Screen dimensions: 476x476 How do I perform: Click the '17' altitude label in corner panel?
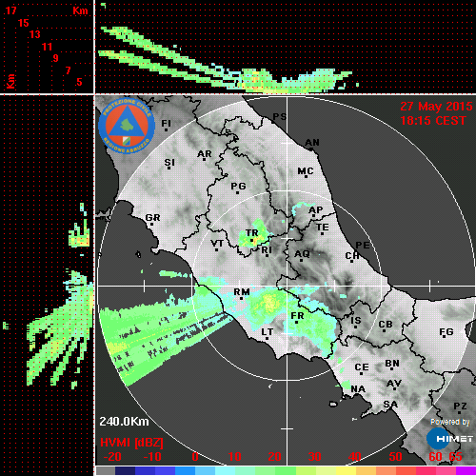(x=10, y=10)
